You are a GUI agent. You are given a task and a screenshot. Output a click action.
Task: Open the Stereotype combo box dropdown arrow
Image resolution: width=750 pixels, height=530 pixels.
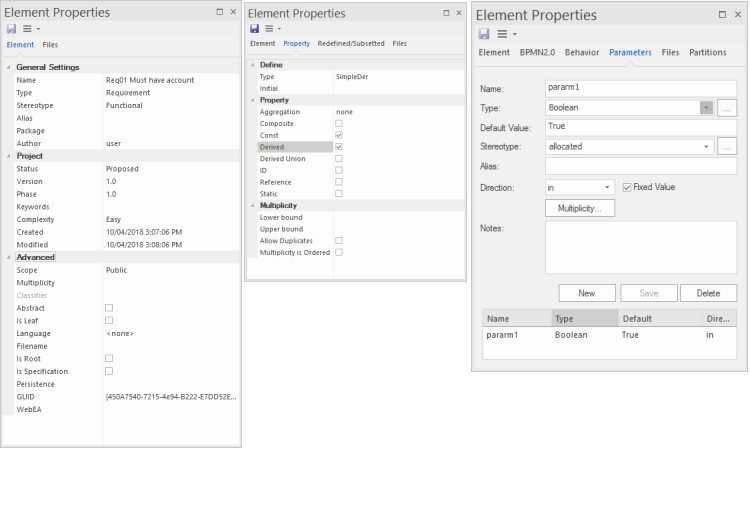(707, 146)
